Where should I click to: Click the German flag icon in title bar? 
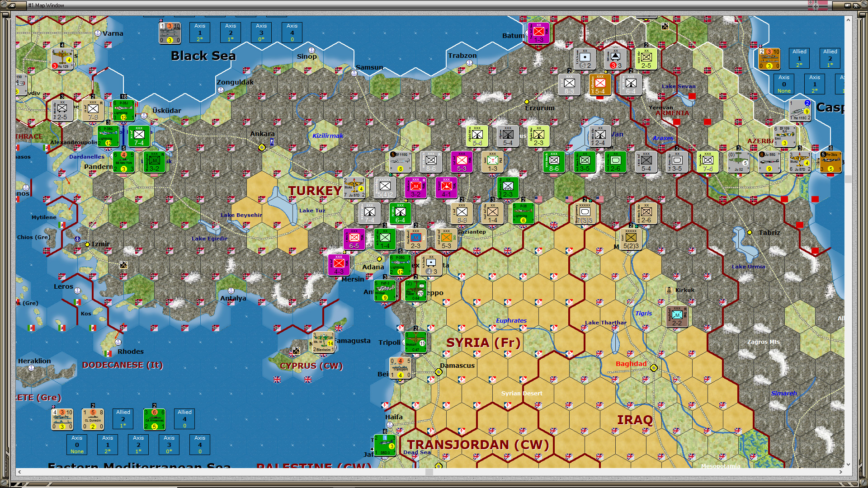(818, 5)
